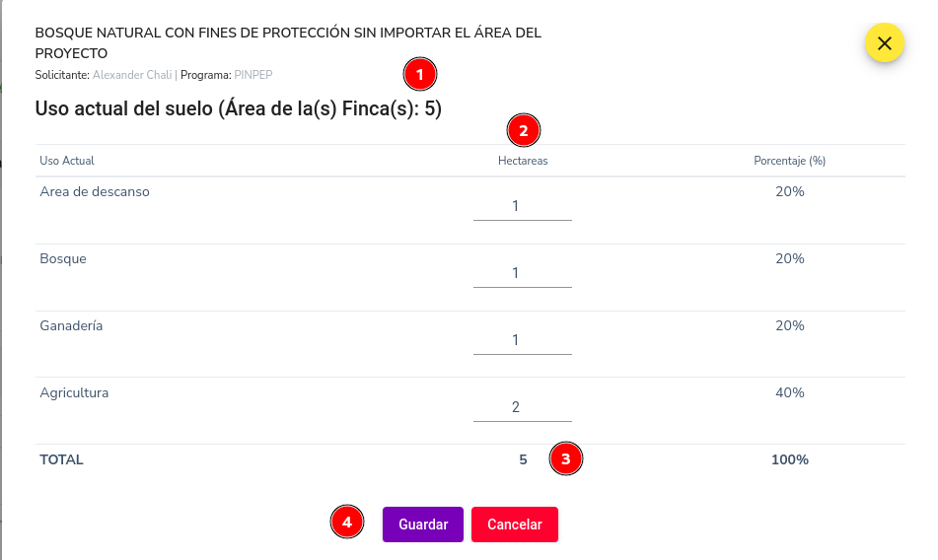Click the 100% total percentage value

pyautogui.click(x=790, y=459)
